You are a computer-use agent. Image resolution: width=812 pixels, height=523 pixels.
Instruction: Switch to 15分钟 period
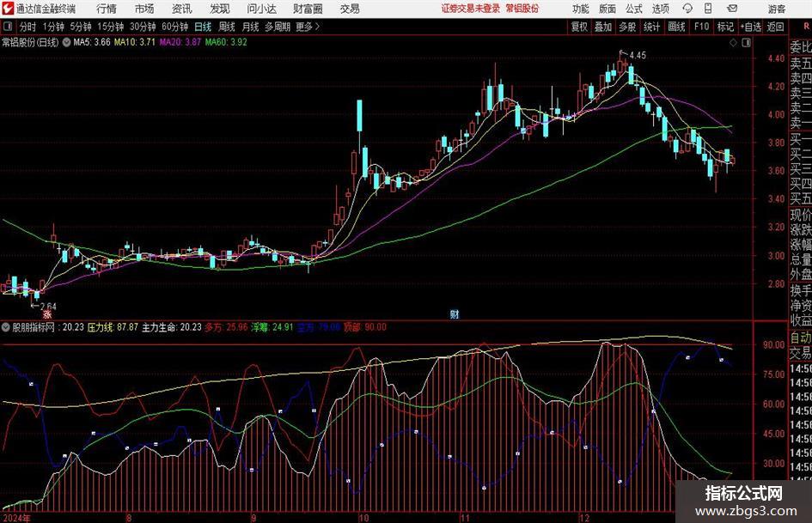tap(110, 27)
